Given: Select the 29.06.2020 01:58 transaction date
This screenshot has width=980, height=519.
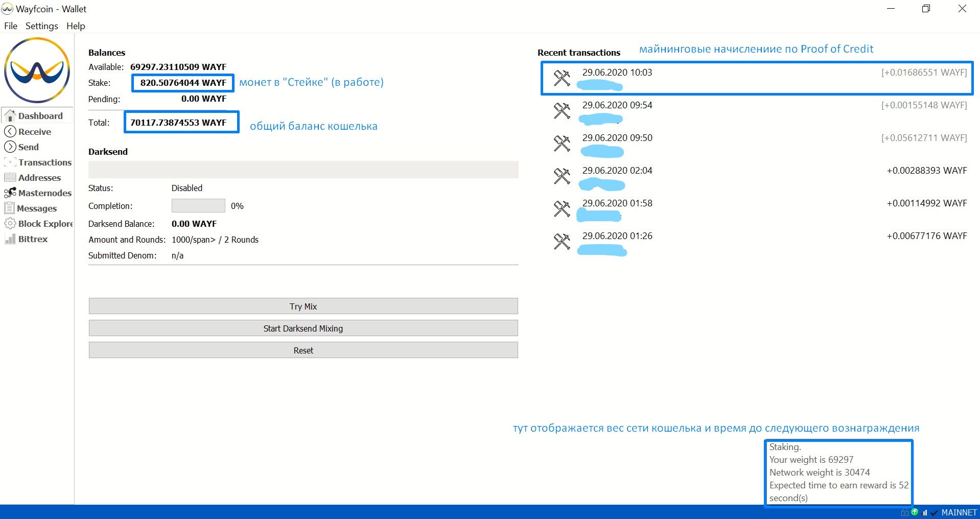Looking at the screenshot, I should pos(617,203).
